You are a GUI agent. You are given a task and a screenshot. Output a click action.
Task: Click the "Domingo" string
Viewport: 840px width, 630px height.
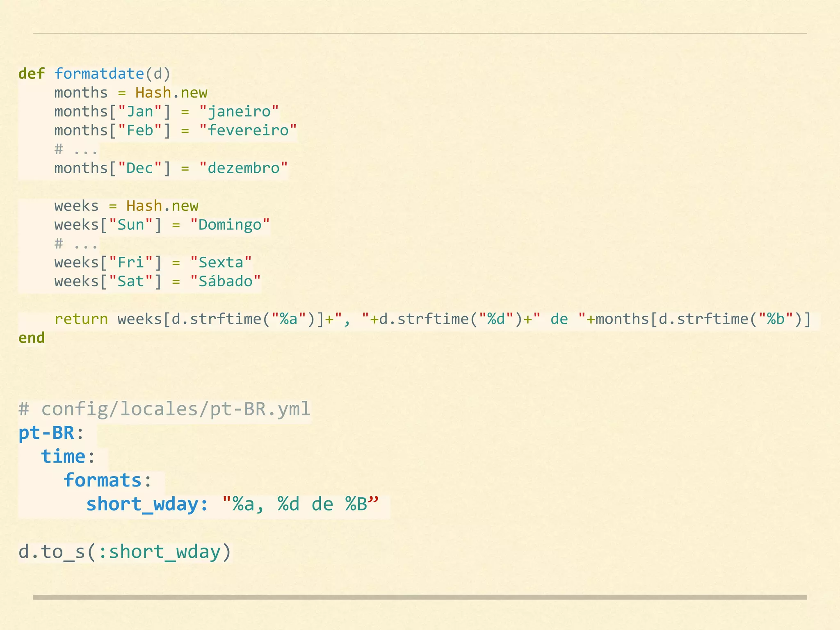(230, 225)
